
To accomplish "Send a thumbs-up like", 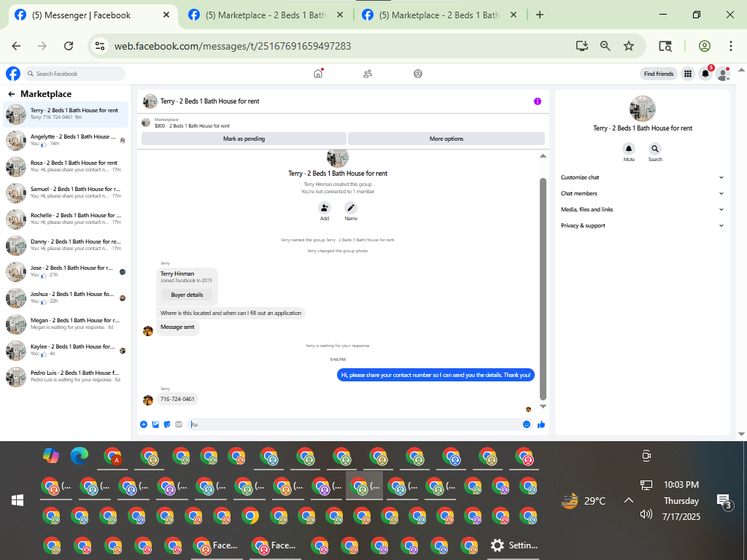I will 541,424.
